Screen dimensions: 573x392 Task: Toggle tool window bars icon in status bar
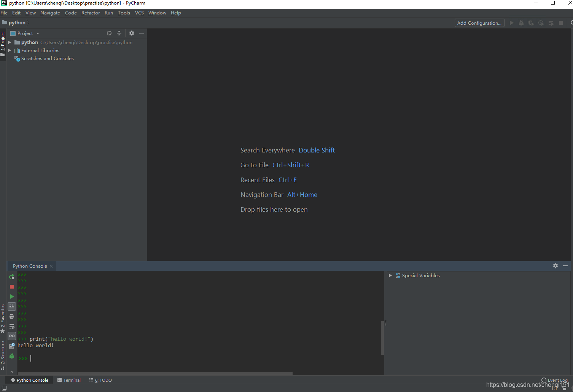coord(4,388)
